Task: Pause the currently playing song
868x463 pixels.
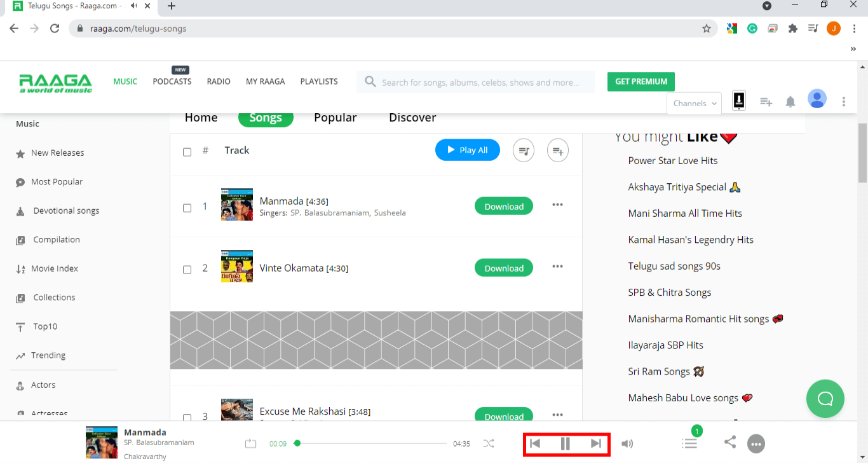Action: point(565,443)
